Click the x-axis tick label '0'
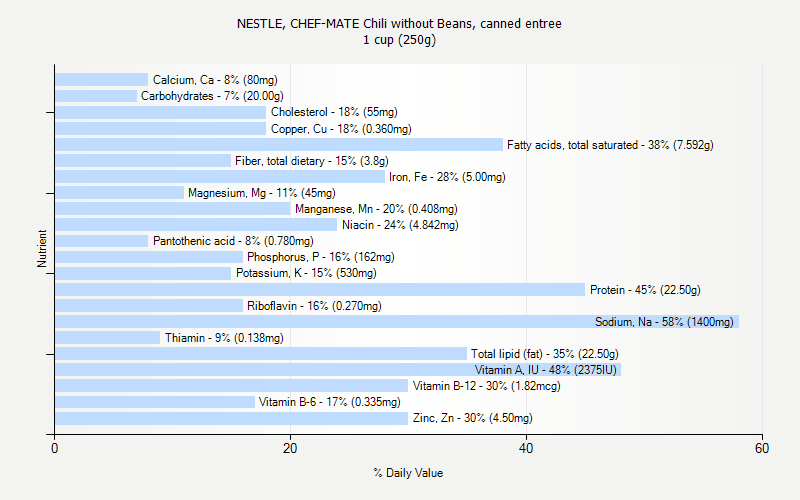The height and width of the screenshot is (500, 800). pyautogui.click(x=55, y=448)
